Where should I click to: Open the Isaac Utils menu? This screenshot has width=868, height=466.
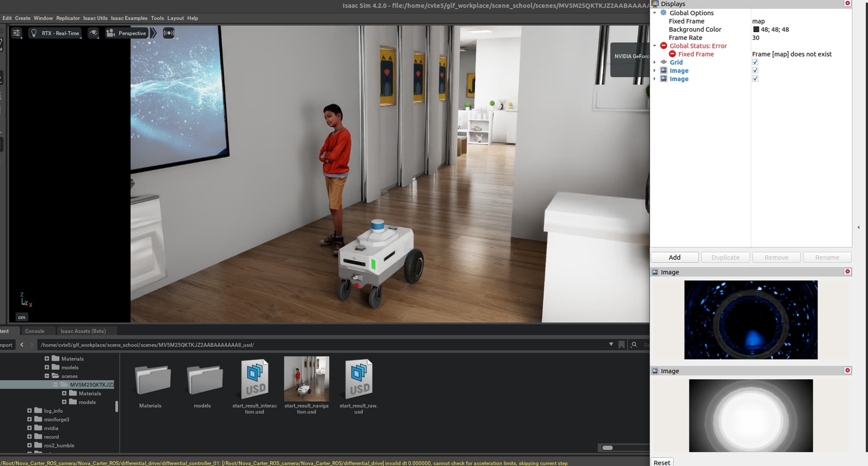(x=95, y=18)
